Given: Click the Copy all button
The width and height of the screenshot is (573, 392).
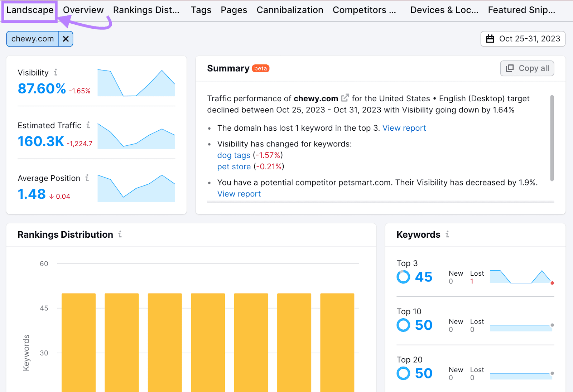Looking at the screenshot, I should pyautogui.click(x=527, y=68).
